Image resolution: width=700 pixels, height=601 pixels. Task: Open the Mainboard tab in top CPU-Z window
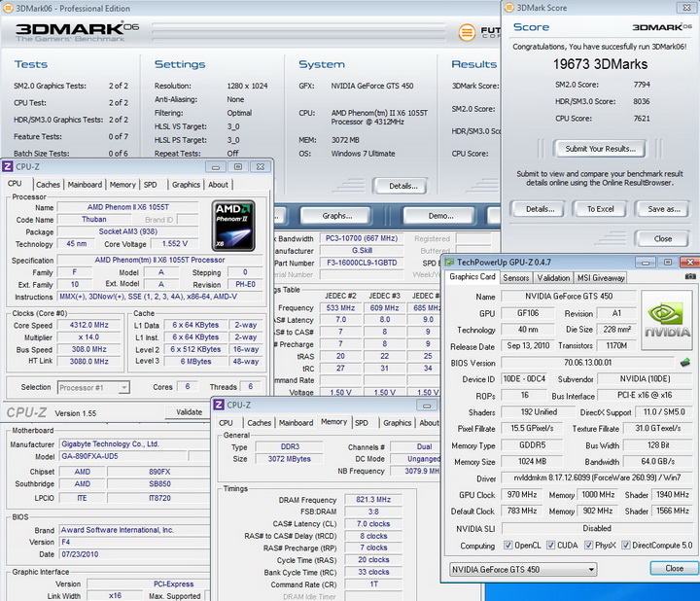click(85, 184)
